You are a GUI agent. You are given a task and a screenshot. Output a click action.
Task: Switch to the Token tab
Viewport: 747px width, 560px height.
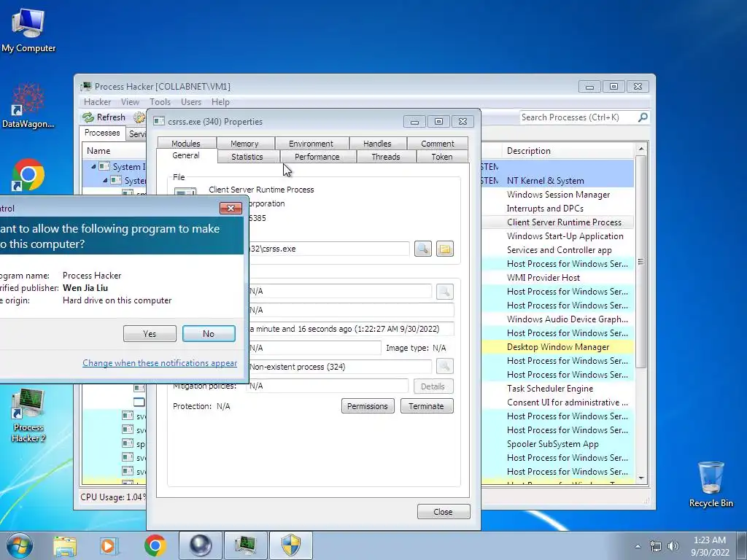tap(441, 157)
